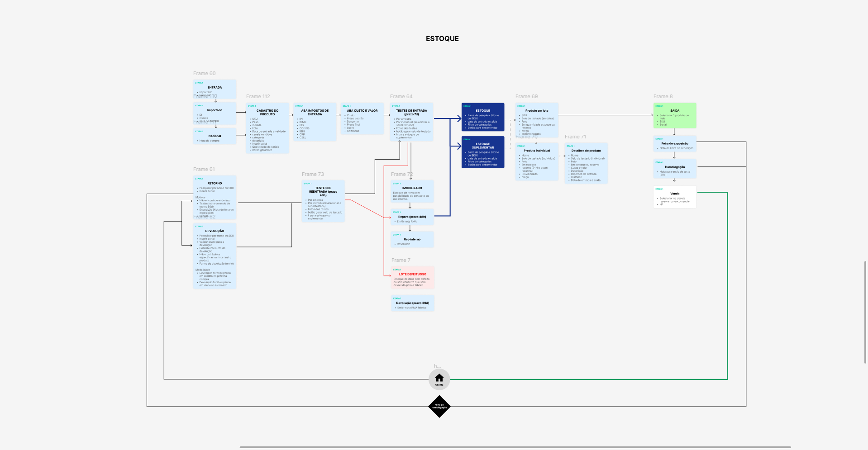Click the Cliente home icon

tap(439, 379)
